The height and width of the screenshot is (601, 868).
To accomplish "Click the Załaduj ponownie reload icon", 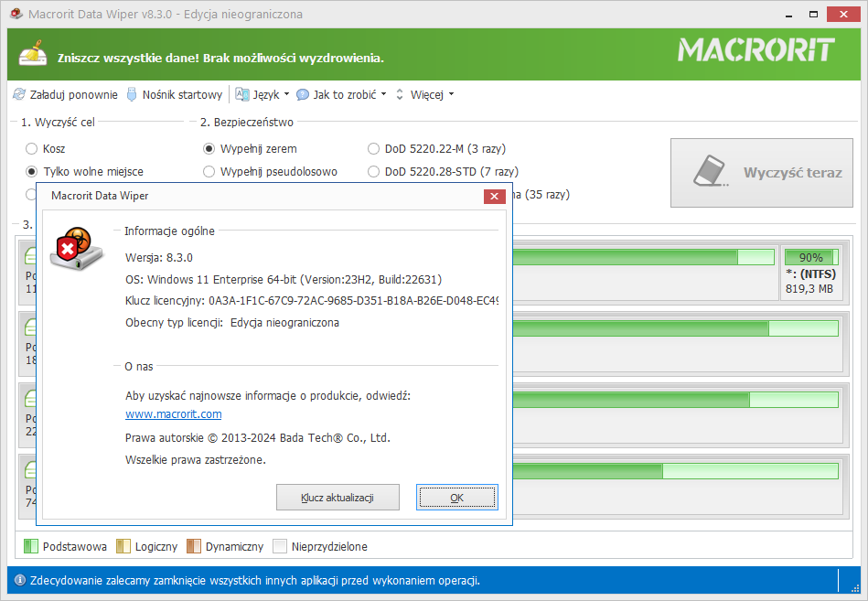I will (x=19, y=94).
